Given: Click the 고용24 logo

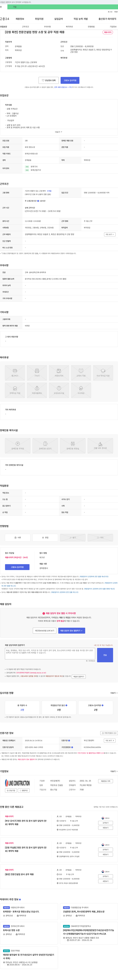Looking at the screenshot, I should click(5, 19).
